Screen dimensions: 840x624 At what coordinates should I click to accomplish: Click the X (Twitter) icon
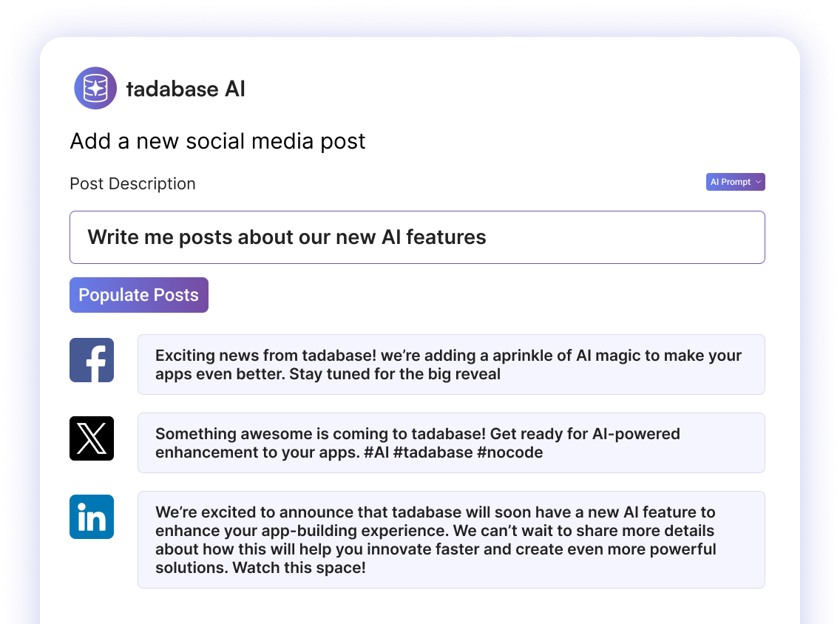point(92,438)
